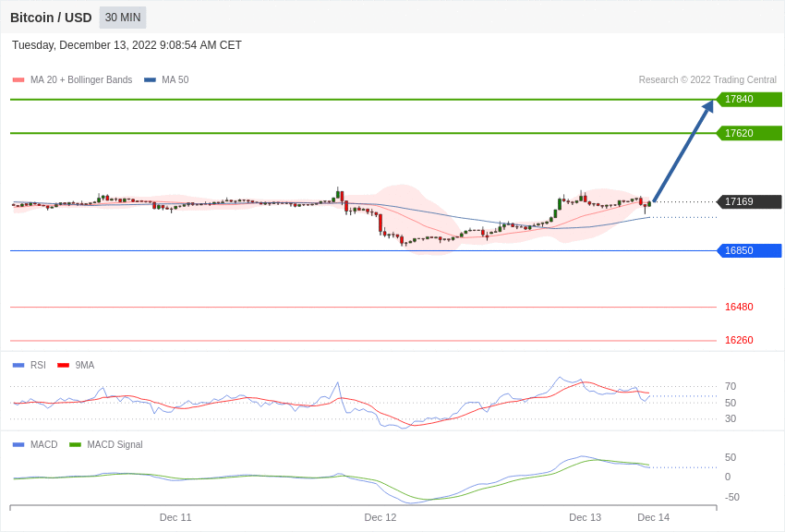The height and width of the screenshot is (532, 785).
Task: Click the RSI legend label
Action: [x=38, y=366]
